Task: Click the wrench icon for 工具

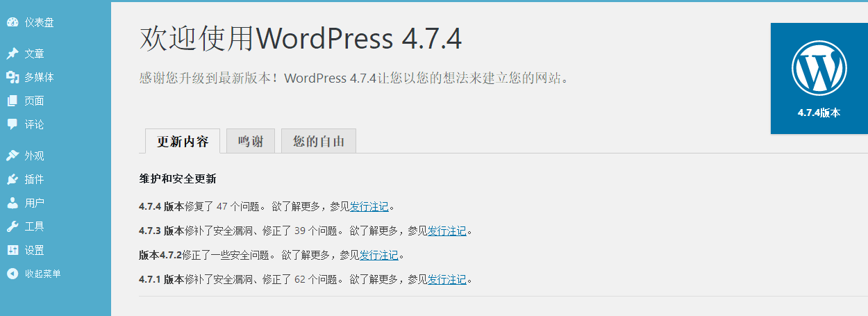Action: click(x=12, y=226)
